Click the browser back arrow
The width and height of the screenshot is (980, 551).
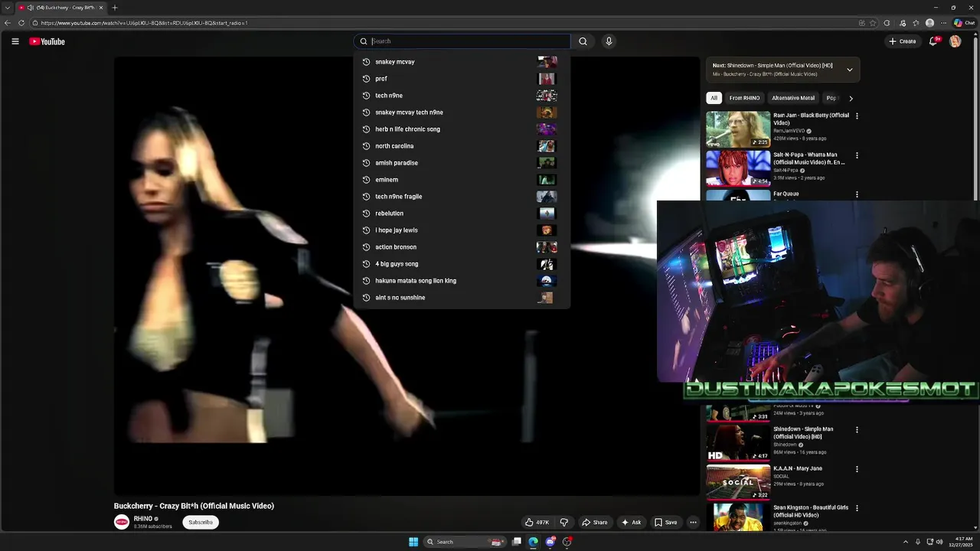click(7, 23)
